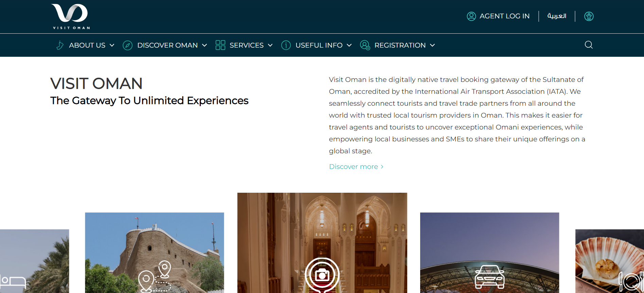Click the car icon on airport image
The image size is (644, 293).
point(489,277)
